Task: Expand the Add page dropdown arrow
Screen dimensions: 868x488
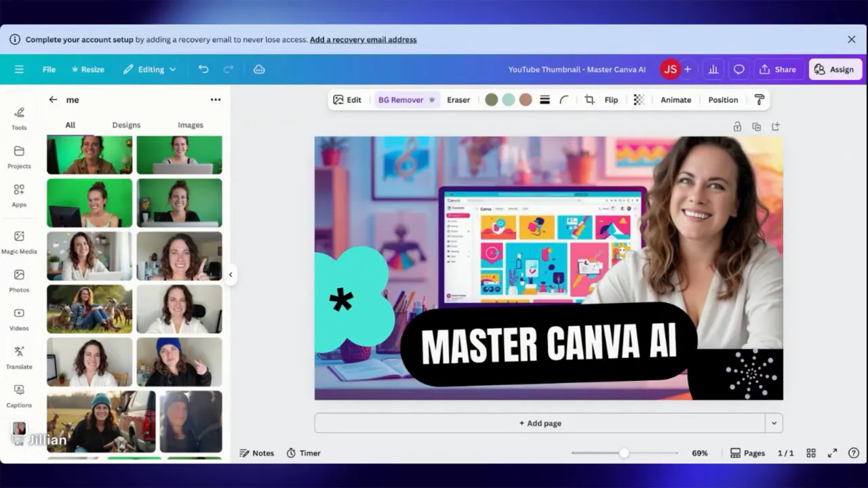Action: click(x=774, y=422)
